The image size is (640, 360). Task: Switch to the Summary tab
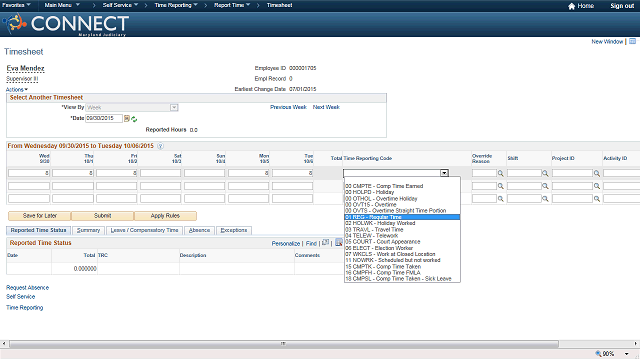pyautogui.click(x=89, y=231)
